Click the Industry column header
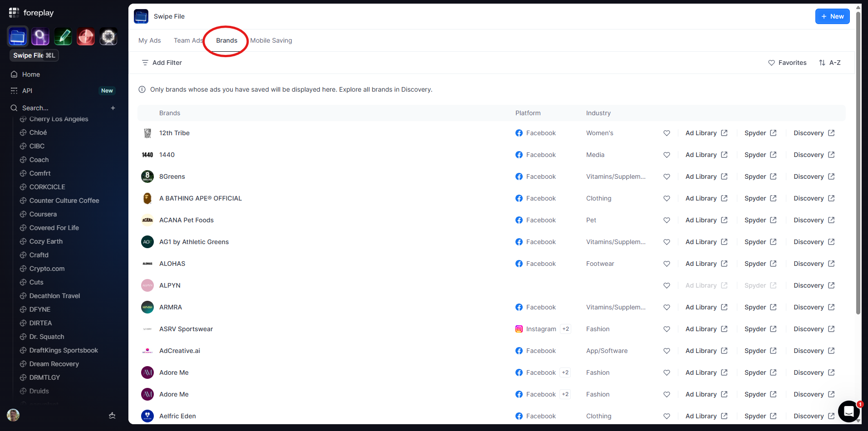 598,113
